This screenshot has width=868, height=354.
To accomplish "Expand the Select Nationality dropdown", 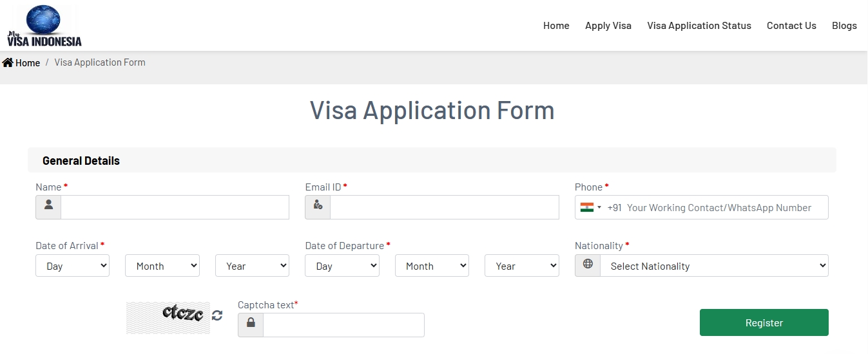I will (x=714, y=266).
